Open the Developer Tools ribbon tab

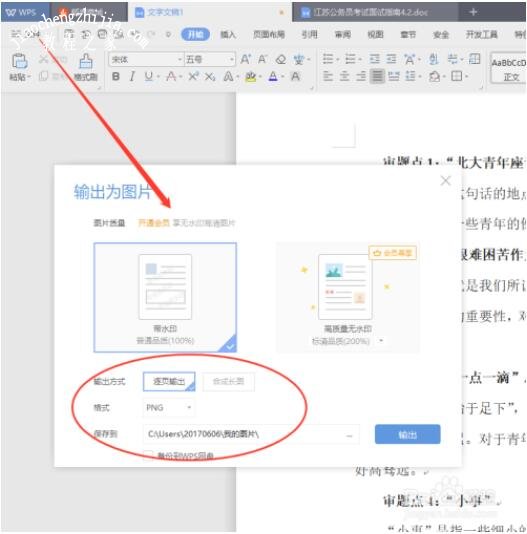[482, 34]
